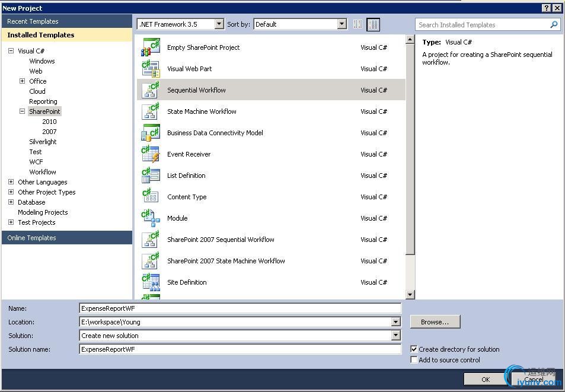Image resolution: width=565 pixels, height=392 pixels.
Task: Select the Test category under Visual C#
Action: click(x=36, y=152)
